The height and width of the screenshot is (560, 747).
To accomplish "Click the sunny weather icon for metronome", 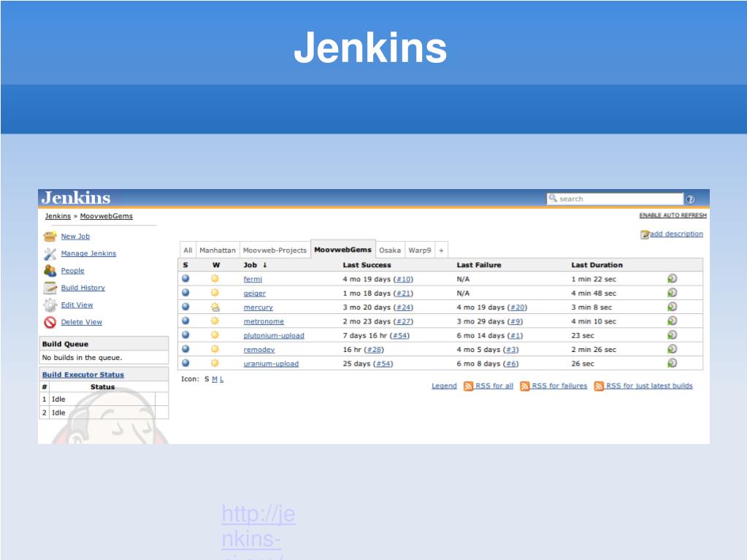I will tap(215, 321).
